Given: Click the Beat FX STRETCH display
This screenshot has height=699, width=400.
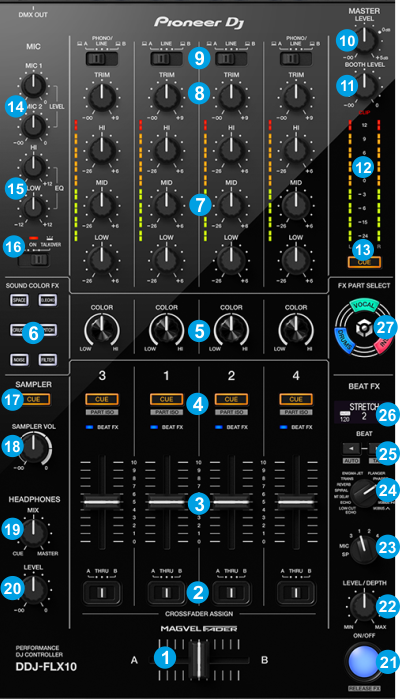Looking at the screenshot, I should 357,412.
